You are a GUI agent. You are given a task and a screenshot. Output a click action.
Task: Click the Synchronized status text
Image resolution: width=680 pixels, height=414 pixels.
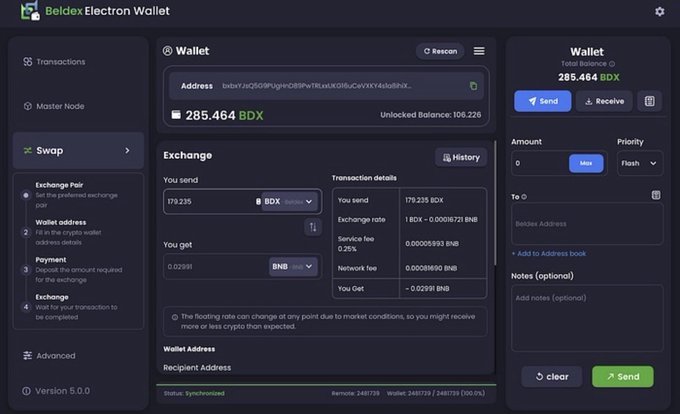tap(205, 394)
